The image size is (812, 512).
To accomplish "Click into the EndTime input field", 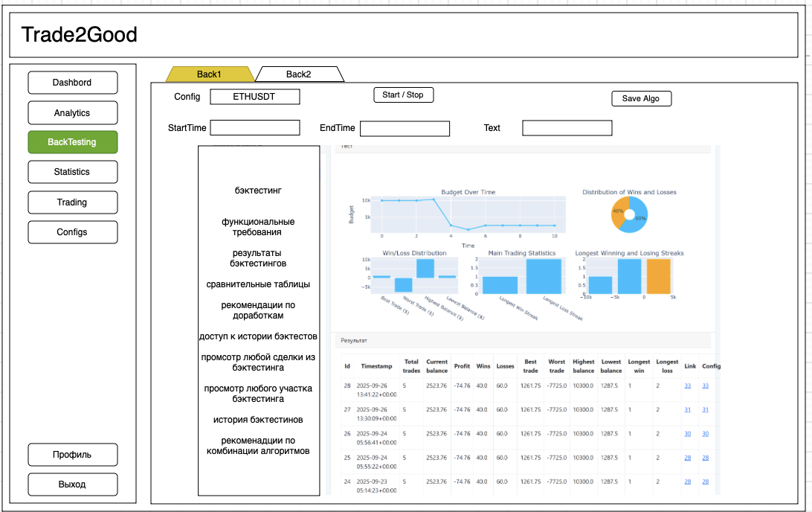I will tap(405, 129).
